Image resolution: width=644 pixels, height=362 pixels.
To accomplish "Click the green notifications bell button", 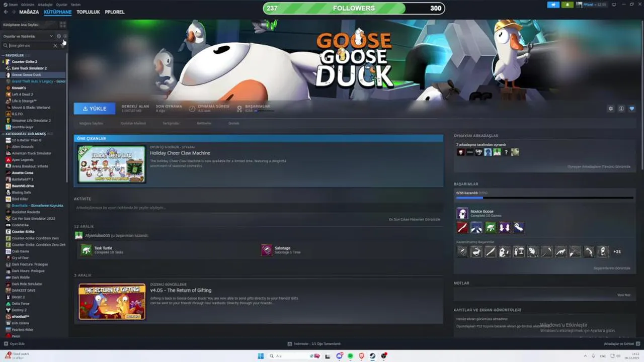I will tap(568, 5).
